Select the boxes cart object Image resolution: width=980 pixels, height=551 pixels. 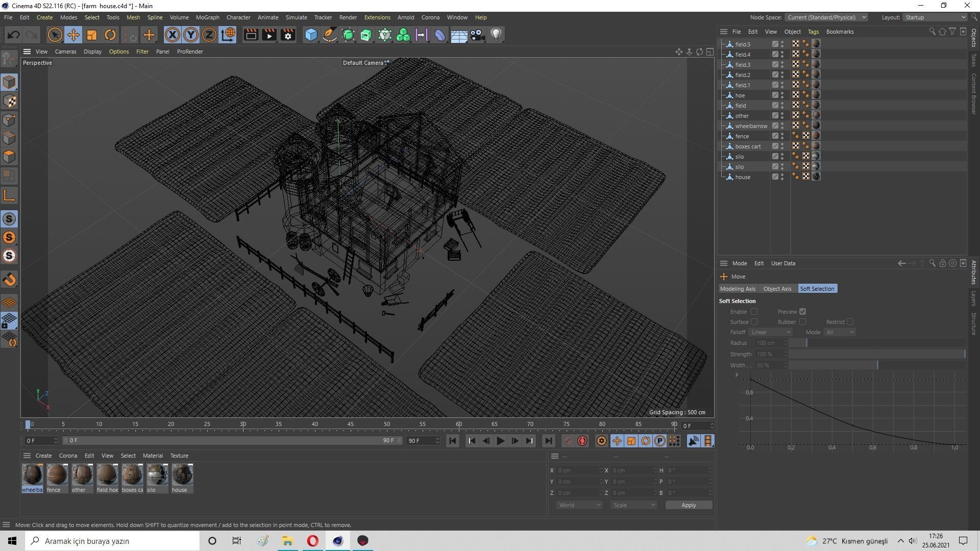tap(748, 146)
